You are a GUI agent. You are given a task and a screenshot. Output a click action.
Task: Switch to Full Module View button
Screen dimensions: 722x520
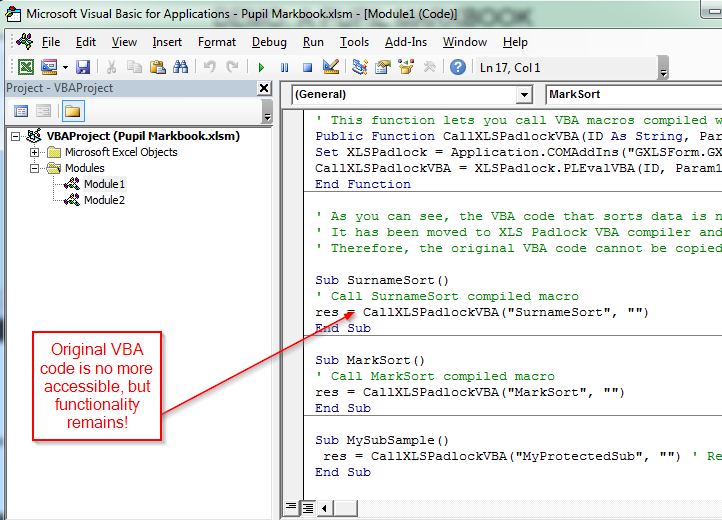pyautogui.click(x=308, y=508)
